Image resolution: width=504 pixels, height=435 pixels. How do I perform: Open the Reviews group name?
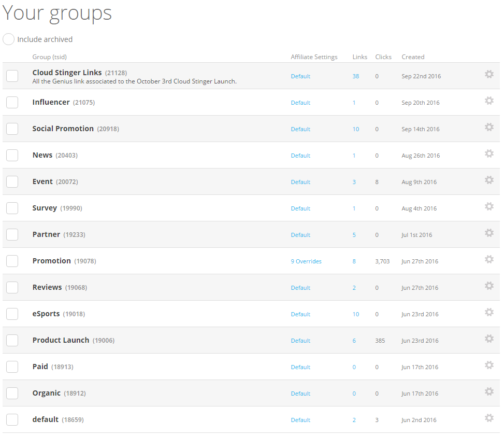47,287
